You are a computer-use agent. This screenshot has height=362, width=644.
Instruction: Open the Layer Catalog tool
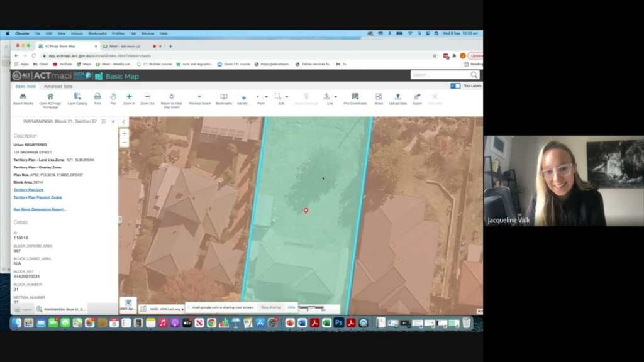pyautogui.click(x=77, y=99)
